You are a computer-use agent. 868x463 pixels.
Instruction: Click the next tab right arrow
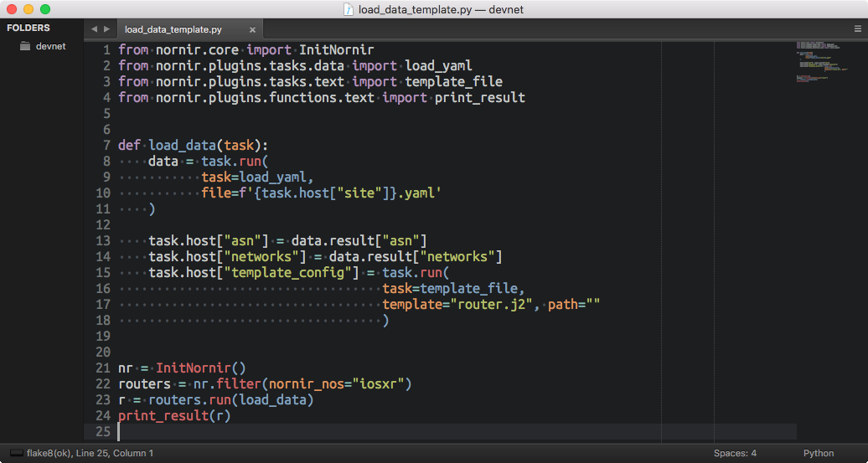pos(106,29)
